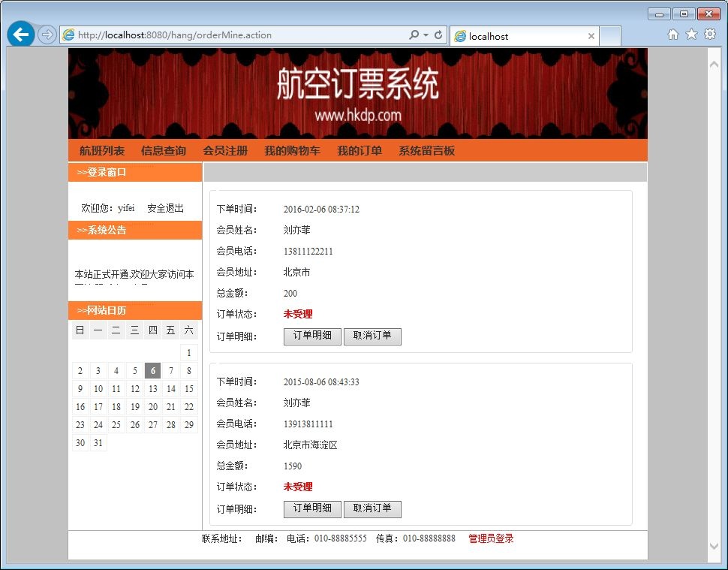Click the search magnifier icon in address bar

(x=414, y=35)
